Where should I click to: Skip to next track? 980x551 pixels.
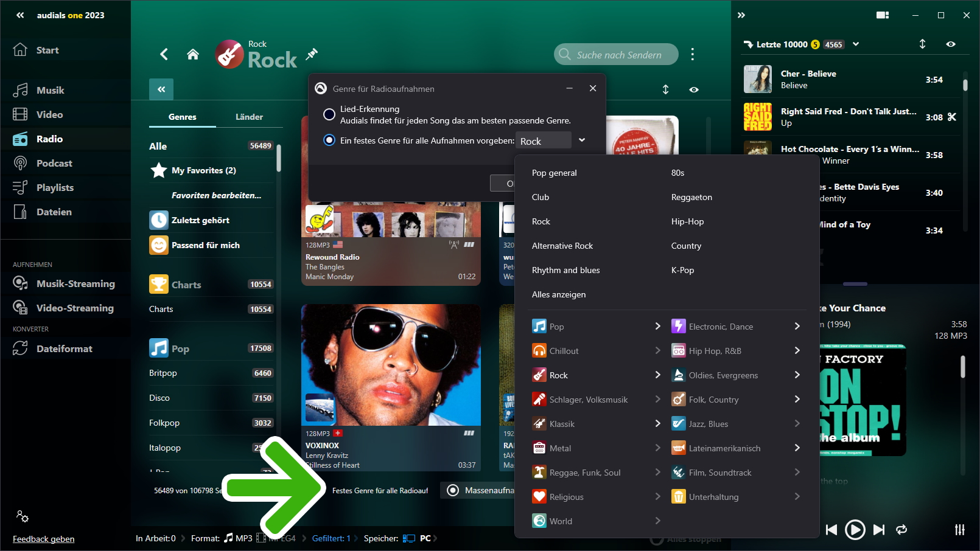879,530
